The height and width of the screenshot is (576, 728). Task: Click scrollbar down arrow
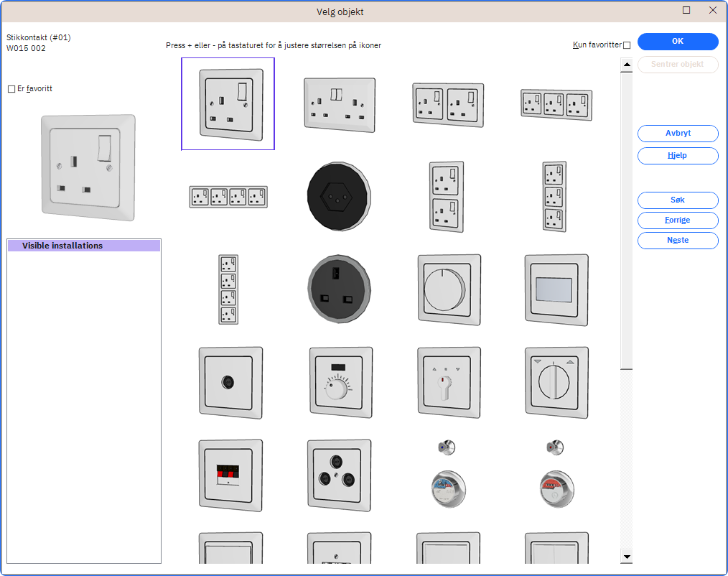(627, 557)
